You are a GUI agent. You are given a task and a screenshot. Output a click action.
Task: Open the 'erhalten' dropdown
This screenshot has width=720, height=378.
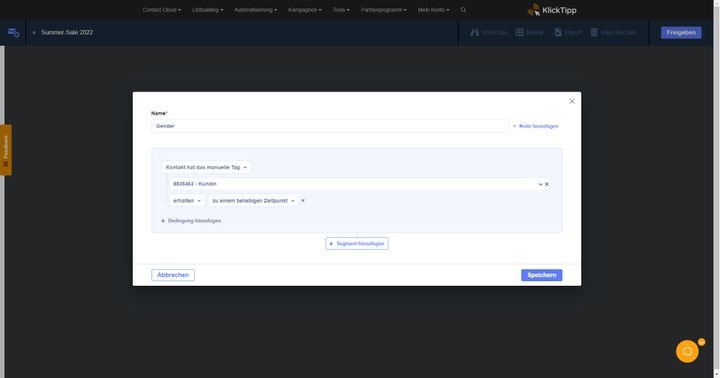click(187, 201)
